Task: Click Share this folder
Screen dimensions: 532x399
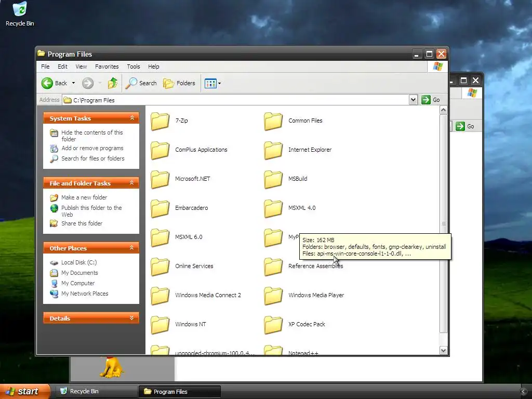Action: [x=82, y=223]
